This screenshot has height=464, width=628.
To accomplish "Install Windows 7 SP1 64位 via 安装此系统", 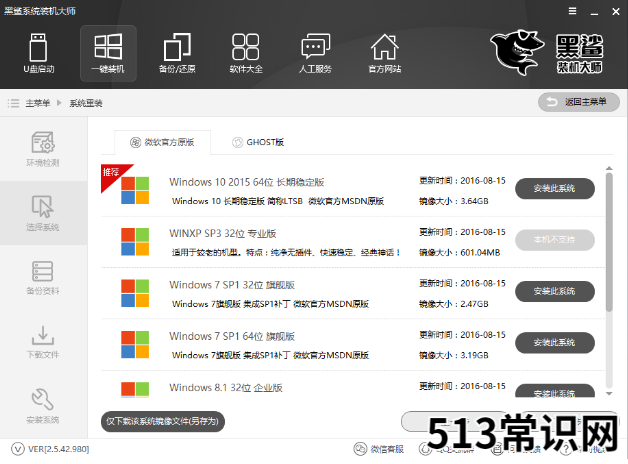I will point(555,342).
